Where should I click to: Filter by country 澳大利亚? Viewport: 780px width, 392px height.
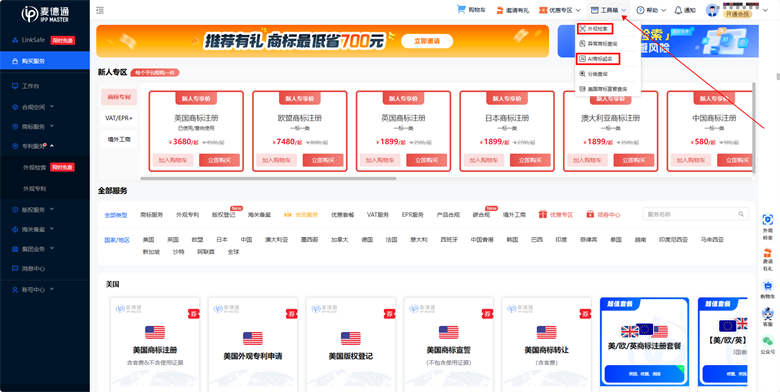(276, 239)
